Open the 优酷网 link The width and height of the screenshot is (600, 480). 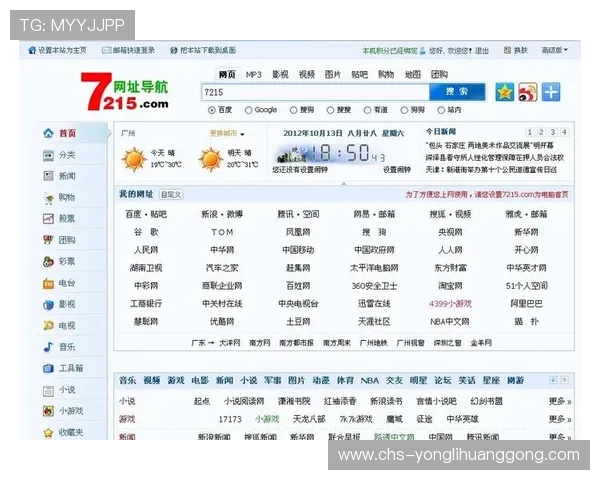(222, 322)
